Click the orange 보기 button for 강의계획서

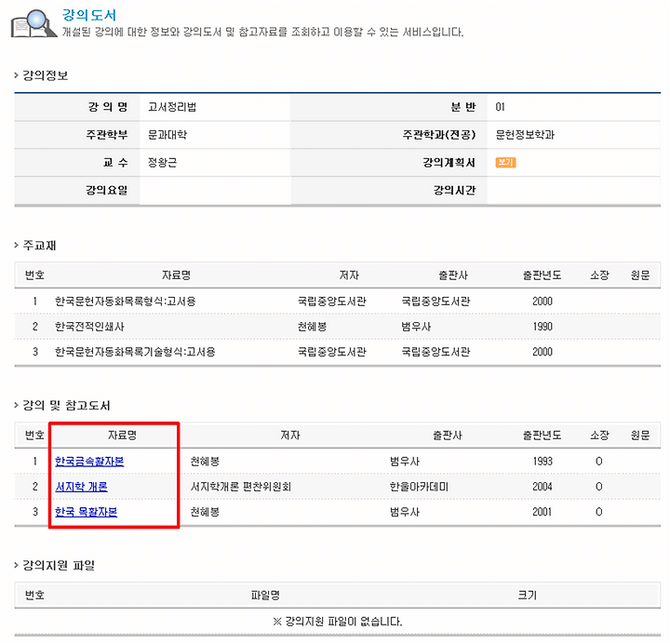505,162
